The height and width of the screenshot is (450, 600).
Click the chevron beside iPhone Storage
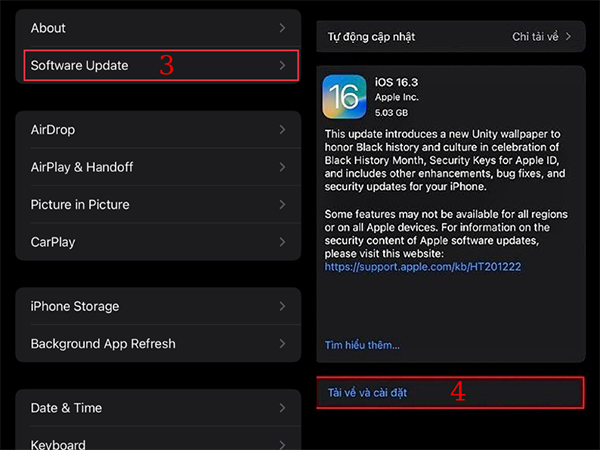pos(282,306)
